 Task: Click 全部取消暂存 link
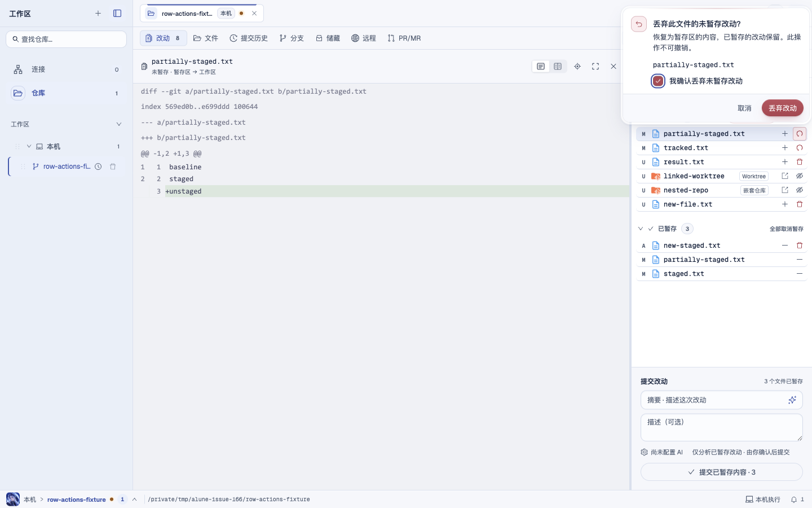(786, 229)
